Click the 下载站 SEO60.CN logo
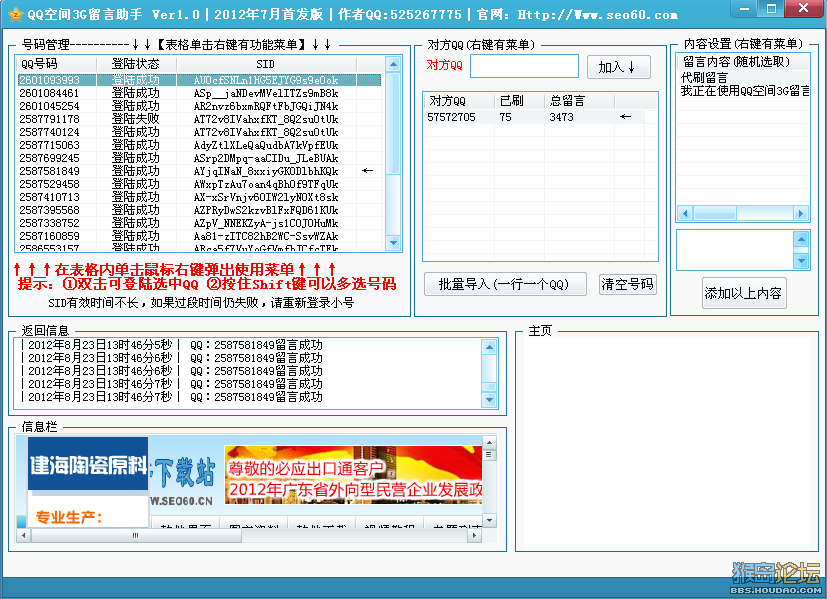827x599 pixels. click(182, 481)
